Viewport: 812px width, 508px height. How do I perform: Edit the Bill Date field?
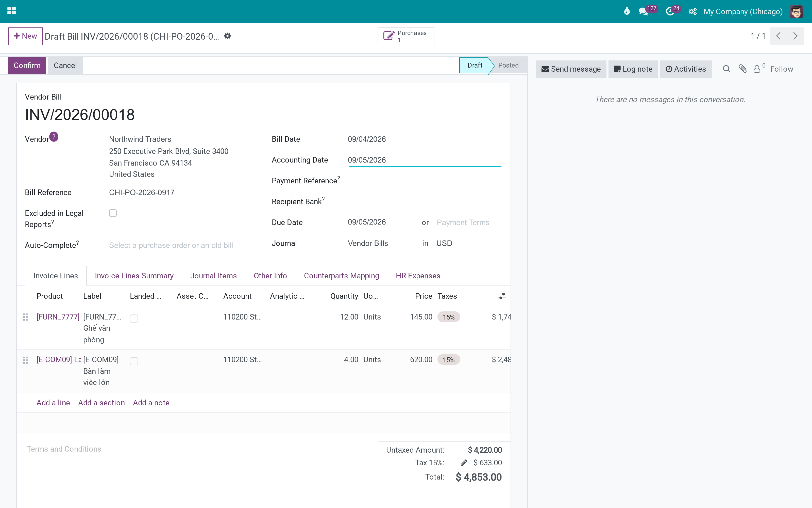click(425, 139)
